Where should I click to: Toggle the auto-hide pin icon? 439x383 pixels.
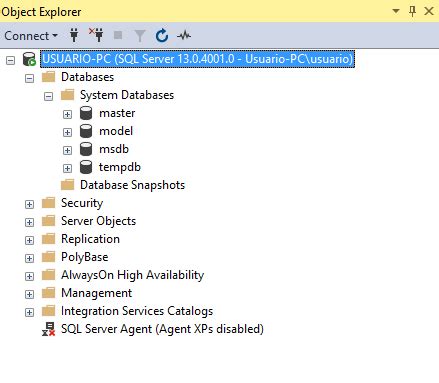[412, 11]
